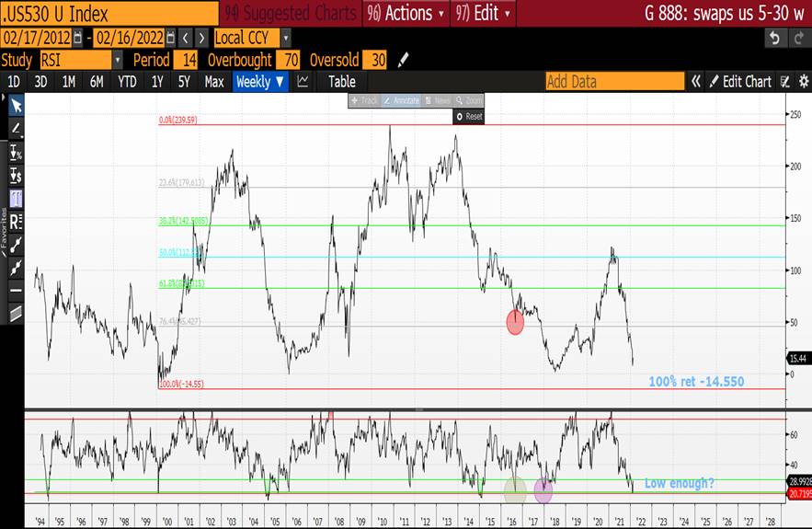Open the start date calendar picker
Image resolution: width=812 pixels, height=529 pixels.
click(77, 38)
